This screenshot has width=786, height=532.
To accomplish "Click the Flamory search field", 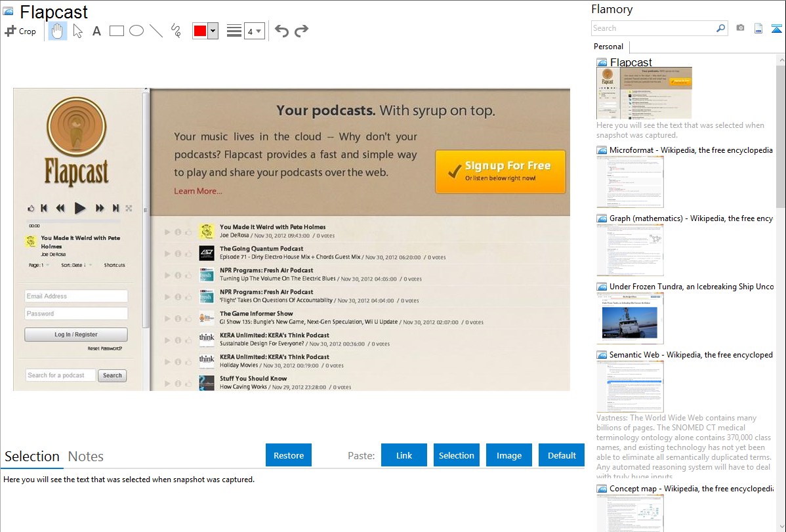I will click(653, 28).
